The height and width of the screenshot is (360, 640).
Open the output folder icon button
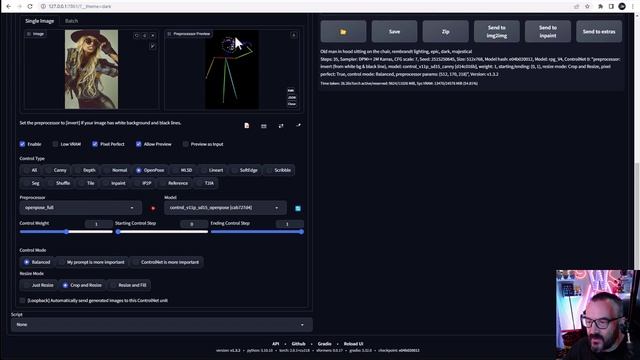point(343,31)
